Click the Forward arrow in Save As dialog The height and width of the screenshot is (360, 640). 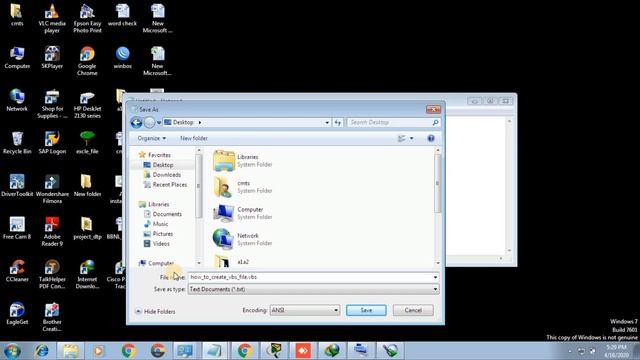click(x=149, y=122)
